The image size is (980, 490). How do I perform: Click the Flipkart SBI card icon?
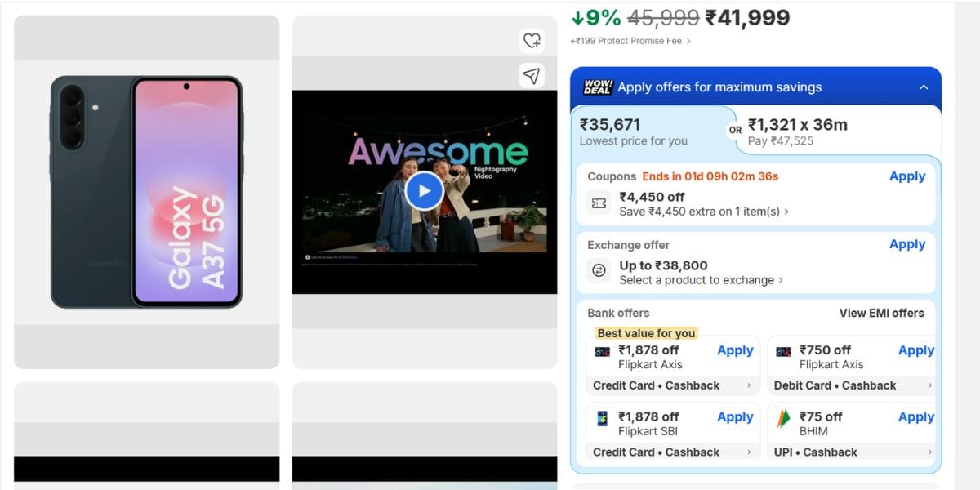(603, 419)
